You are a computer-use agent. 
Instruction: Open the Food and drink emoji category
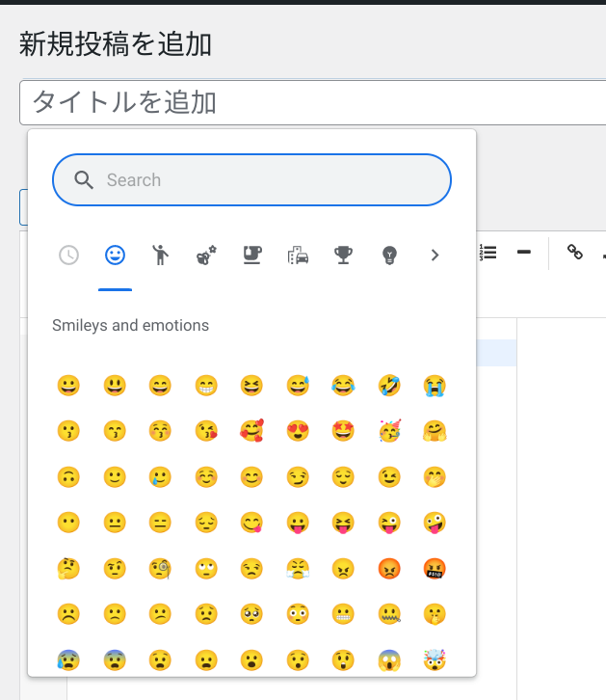(x=251, y=256)
